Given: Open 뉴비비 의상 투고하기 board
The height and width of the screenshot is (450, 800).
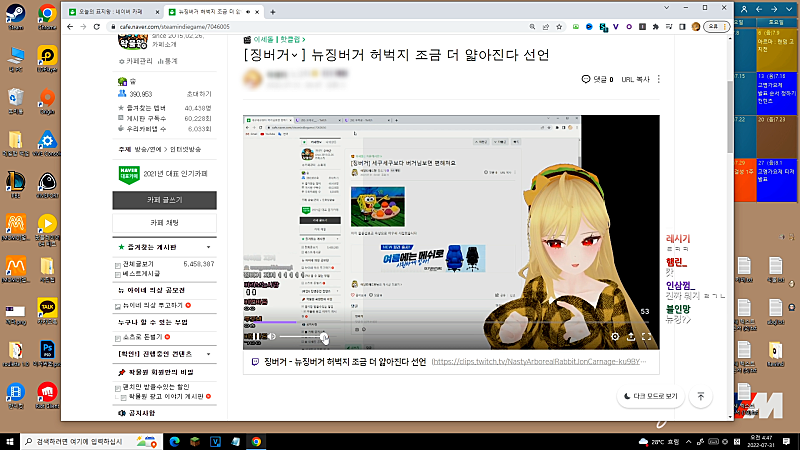Looking at the screenshot, I should [153, 305].
